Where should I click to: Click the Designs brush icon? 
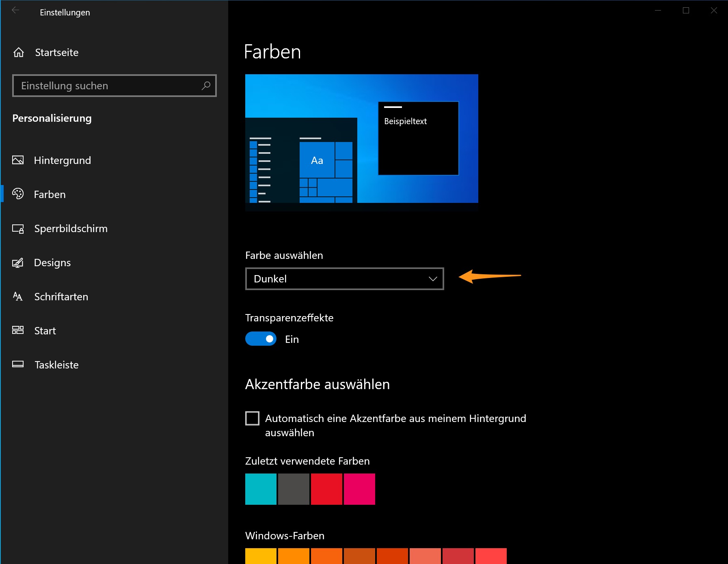[x=18, y=263]
